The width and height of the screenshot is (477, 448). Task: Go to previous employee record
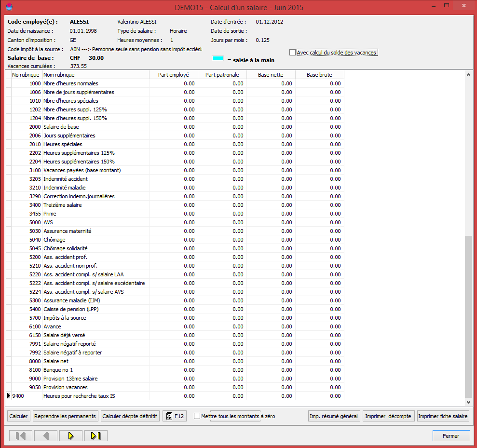pos(46,436)
